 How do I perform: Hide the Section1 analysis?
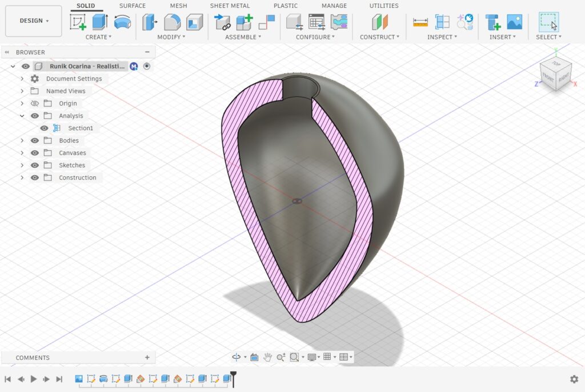44,128
